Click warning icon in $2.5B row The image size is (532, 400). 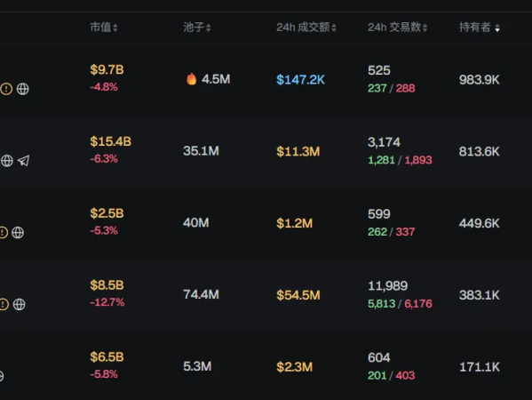(4, 233)
